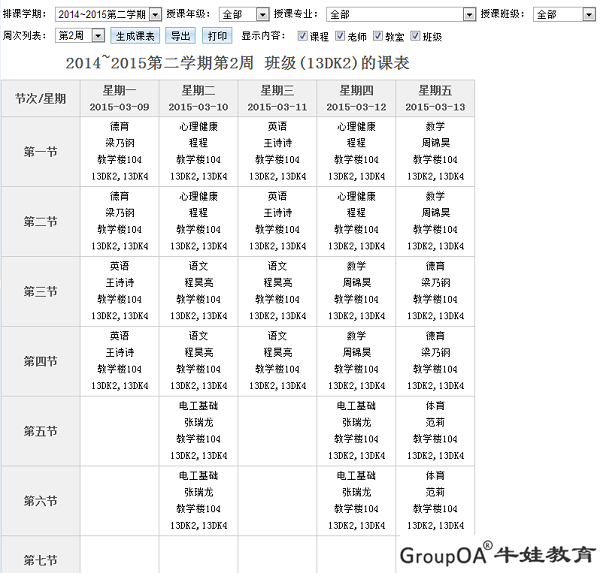600x573 pixels.
Task: Click the 第五节 row header
Action: (41, 431)
